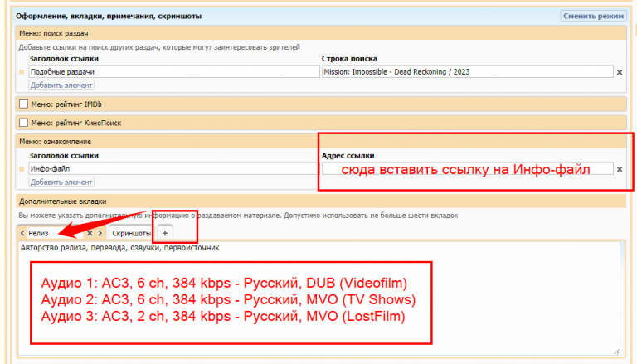
Task: Click the 'Релиз' tab content text area
Action: pos(319,298)
